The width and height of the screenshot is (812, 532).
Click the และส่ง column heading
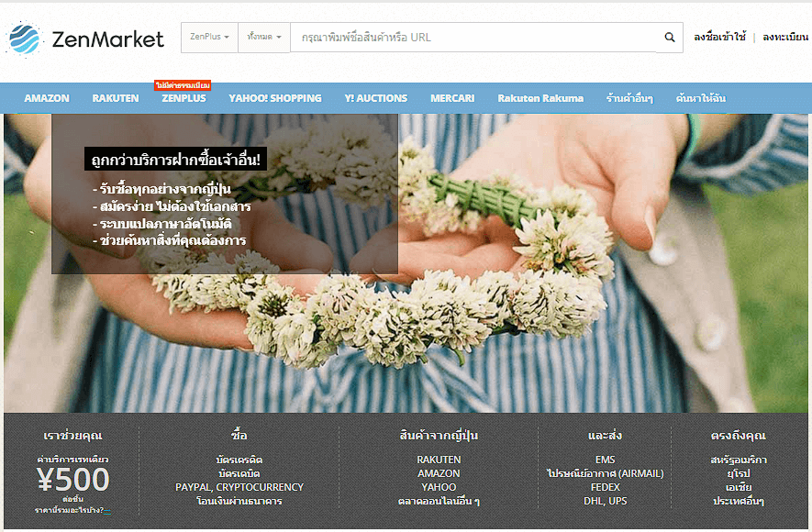point(605,435)
